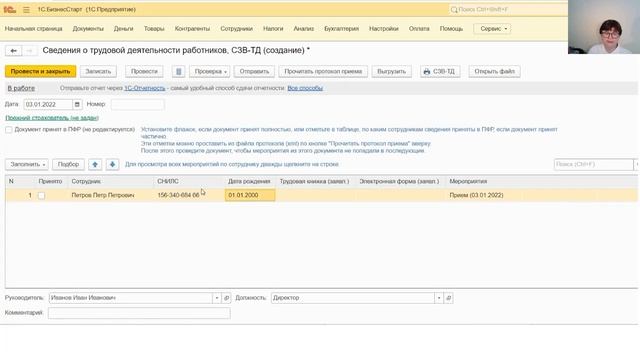Expand the Проверка dropdown button
640x360 pixels.
(x=210, y=71)
